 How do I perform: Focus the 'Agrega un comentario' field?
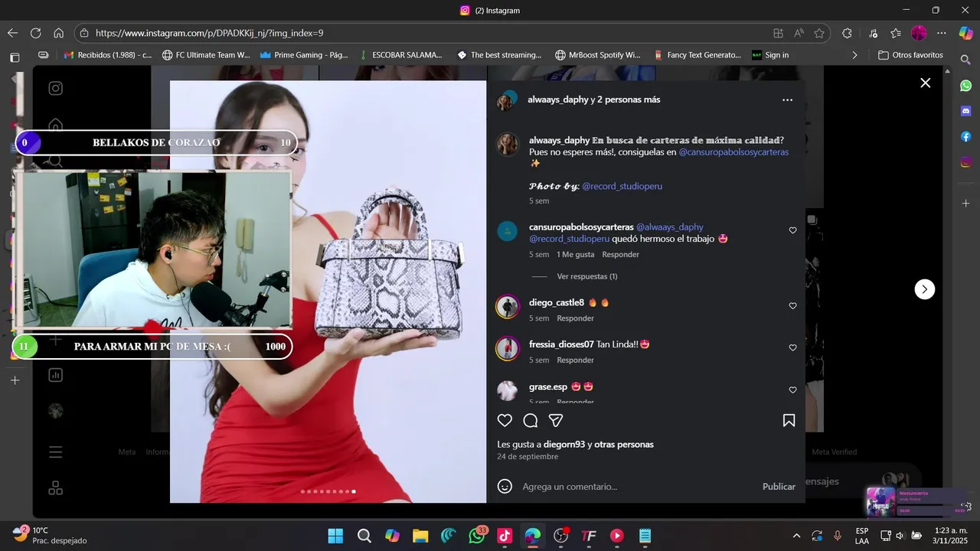635,487
